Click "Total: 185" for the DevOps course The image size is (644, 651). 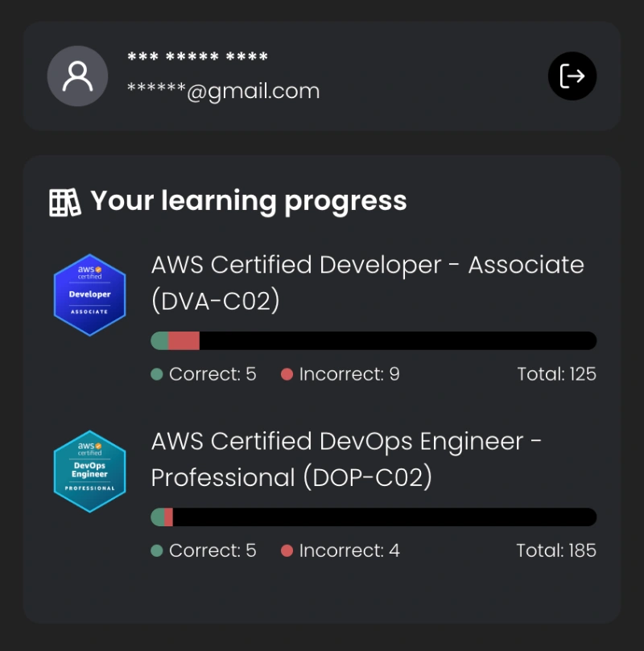coord(556,550)
